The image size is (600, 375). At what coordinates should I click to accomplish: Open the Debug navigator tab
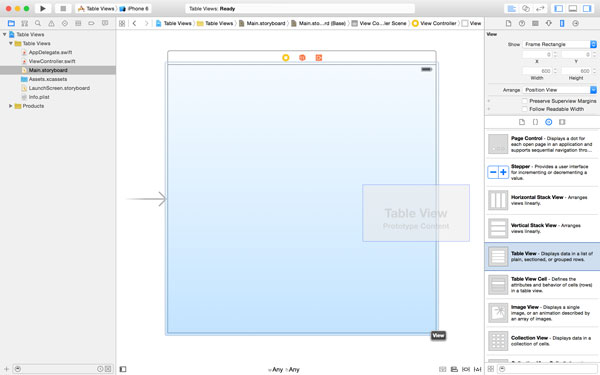(78, 23)
